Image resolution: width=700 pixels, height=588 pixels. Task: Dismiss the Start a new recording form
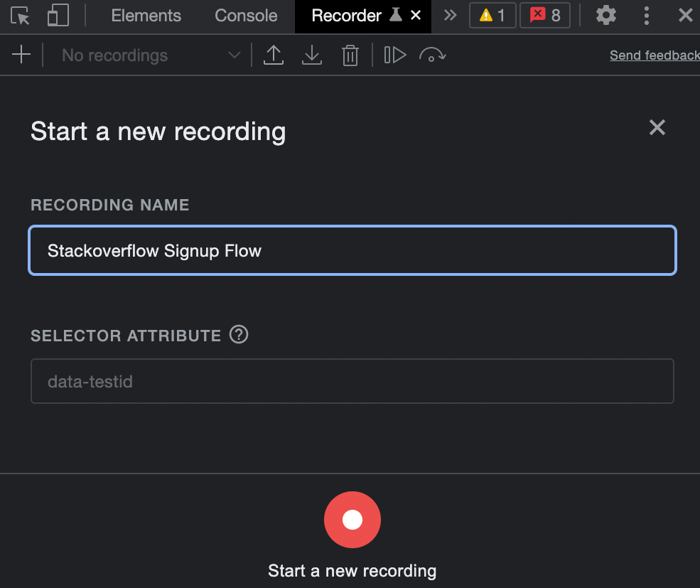pos(657,128)
